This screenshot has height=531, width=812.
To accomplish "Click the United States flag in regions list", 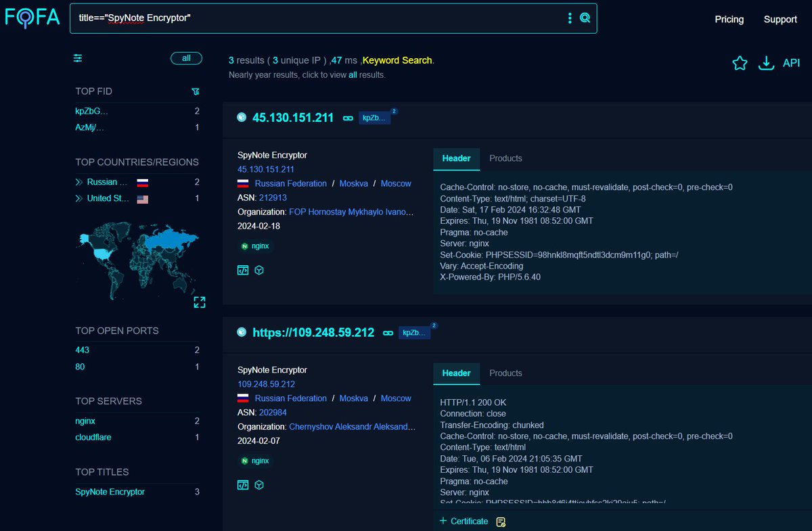I will (142, 199).
